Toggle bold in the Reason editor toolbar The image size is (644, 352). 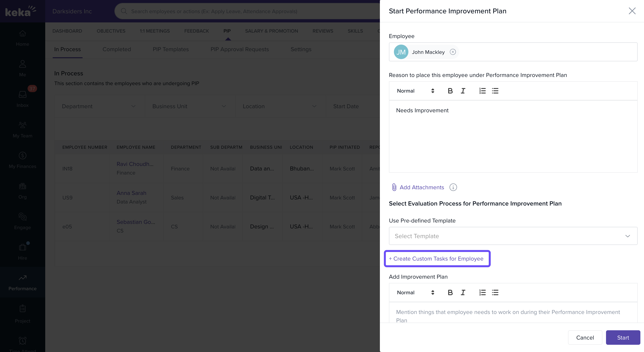tap(450, 91)
